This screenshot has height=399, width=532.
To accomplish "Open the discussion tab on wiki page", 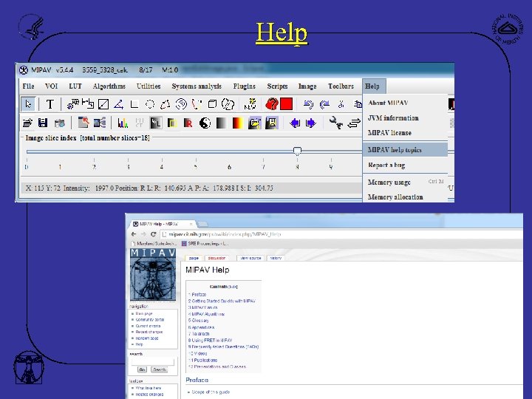I will click(216, 258).
